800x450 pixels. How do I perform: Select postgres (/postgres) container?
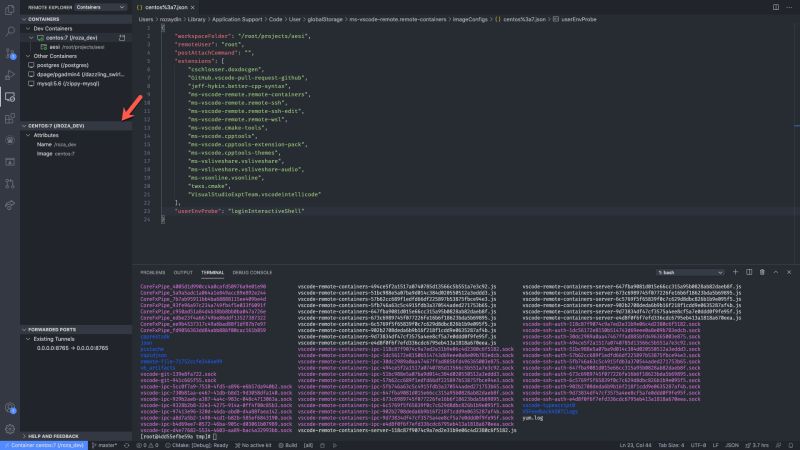point(76,65)
